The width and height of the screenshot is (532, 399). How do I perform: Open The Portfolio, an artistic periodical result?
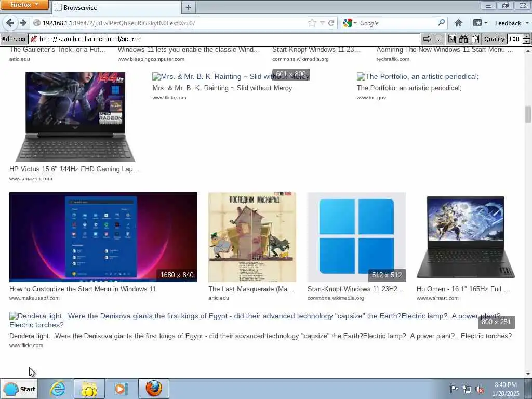click(409, 88)
